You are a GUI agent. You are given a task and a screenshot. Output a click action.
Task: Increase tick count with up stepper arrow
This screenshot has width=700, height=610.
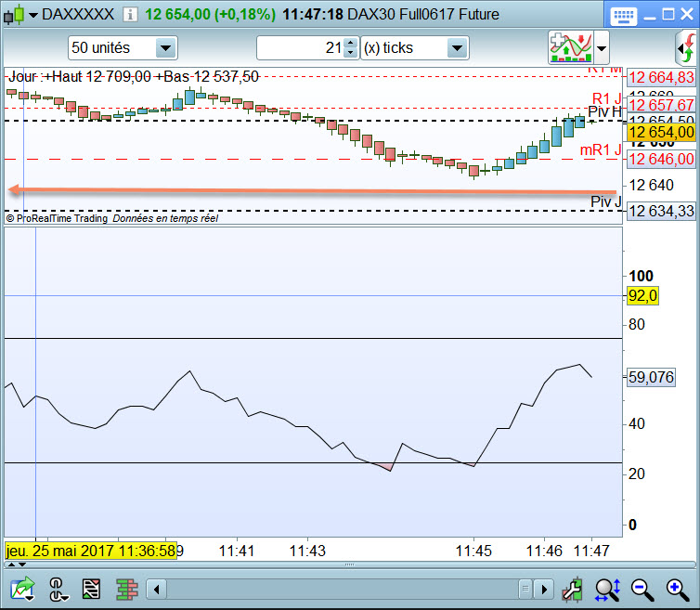(351, 43)
